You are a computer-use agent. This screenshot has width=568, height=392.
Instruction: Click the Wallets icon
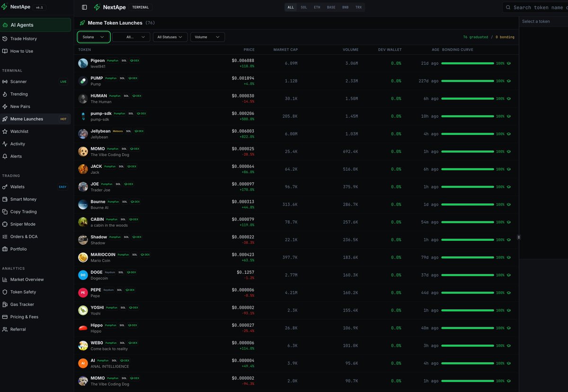point(5,187)
